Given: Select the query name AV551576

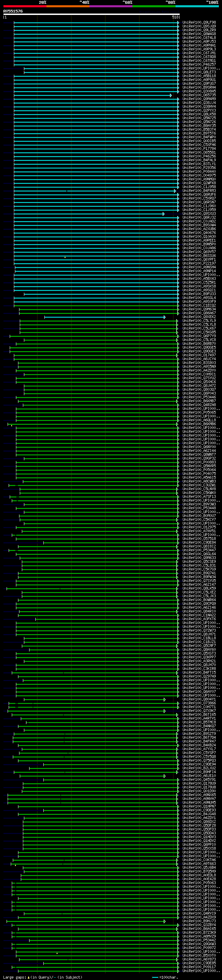Looking at the screenshot, I should (x=13, y=11).
